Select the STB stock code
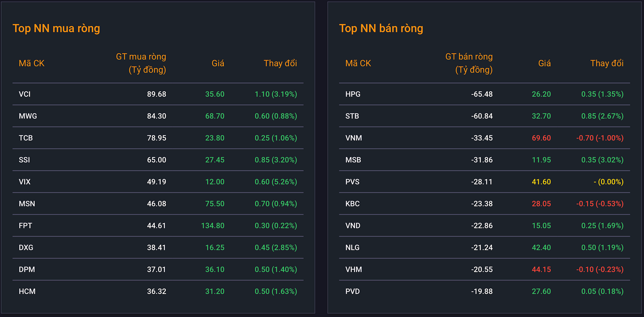The image size is (644, 317). click(x=352, y=116)
